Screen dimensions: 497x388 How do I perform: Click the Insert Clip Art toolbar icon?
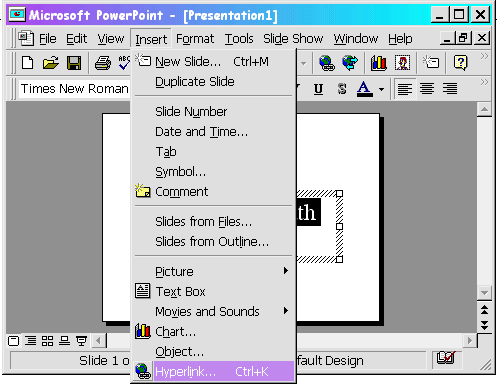click(402, 63)
